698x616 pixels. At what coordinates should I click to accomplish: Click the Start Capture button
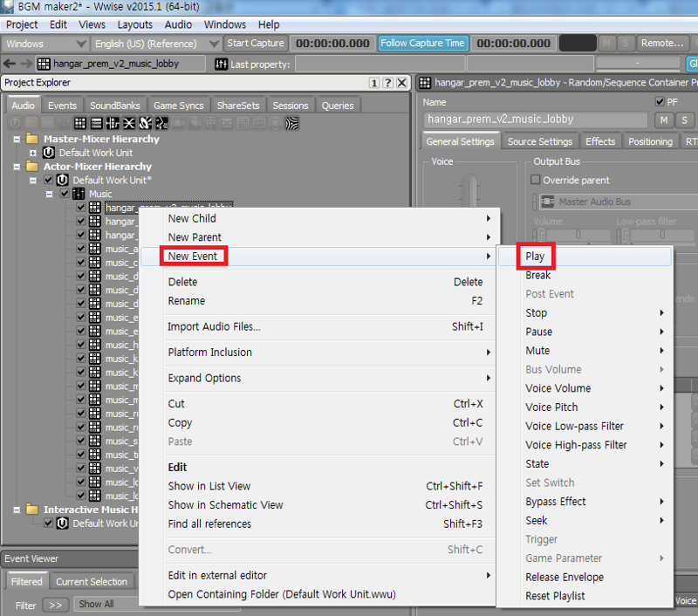(x=256, y=43)
